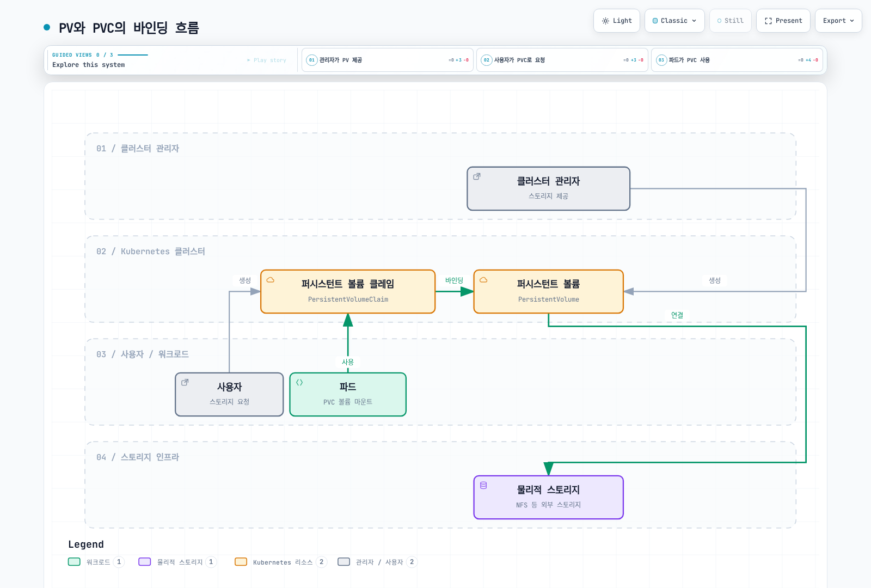Click the Legend heading

86,544
